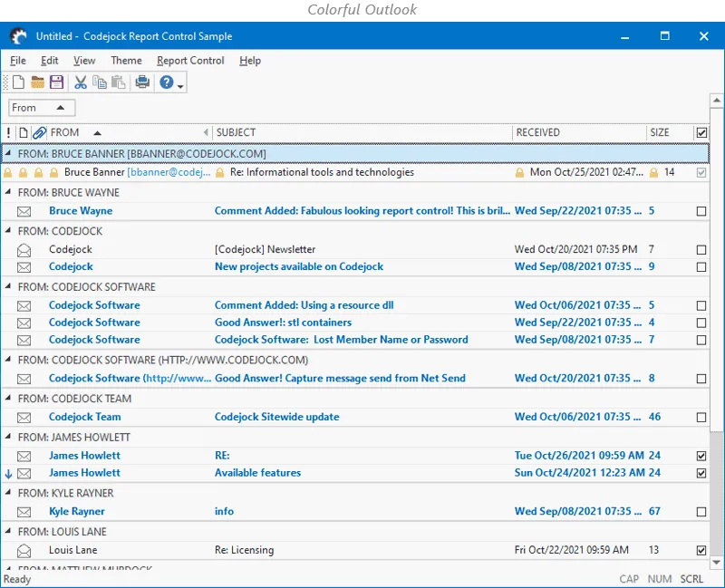Click the attachment paperclip column header

pyautogui.click(x=39, y=133)
